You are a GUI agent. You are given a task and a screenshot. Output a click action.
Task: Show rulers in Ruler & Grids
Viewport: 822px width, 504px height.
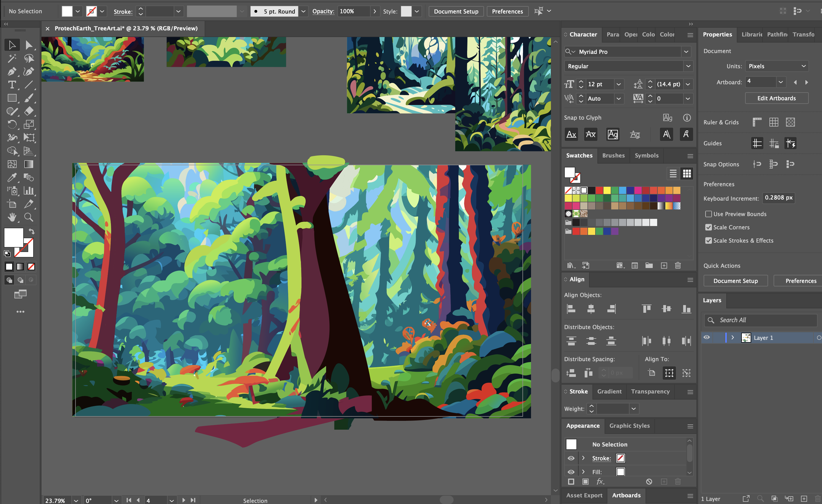click(x=757, y=122)
